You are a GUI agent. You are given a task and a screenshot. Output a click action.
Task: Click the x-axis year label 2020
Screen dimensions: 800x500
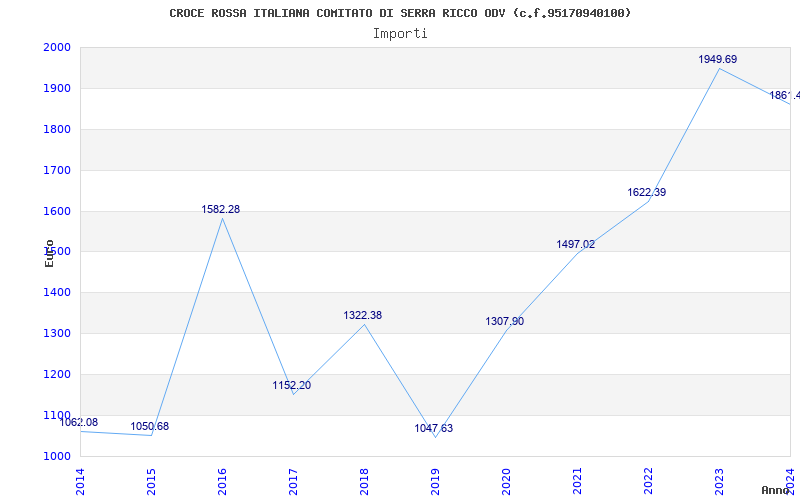(506, 482)
